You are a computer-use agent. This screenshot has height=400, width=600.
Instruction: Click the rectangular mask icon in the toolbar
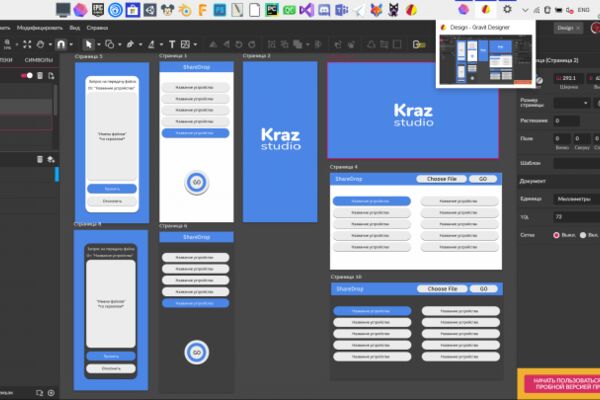(397, 44)
